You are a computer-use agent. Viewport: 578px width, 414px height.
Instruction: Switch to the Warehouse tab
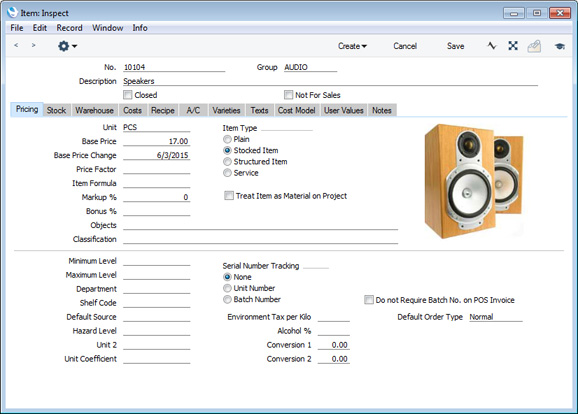(x=94, y=110)
